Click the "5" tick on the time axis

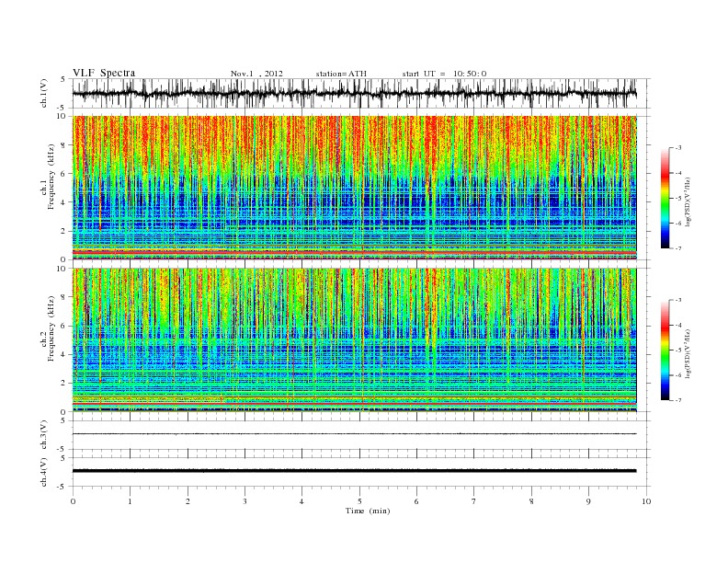(x=359, y=501)
